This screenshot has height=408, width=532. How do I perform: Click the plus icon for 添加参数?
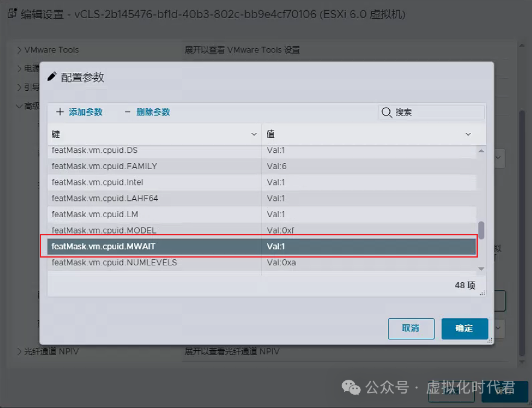(x=60, y=112)
